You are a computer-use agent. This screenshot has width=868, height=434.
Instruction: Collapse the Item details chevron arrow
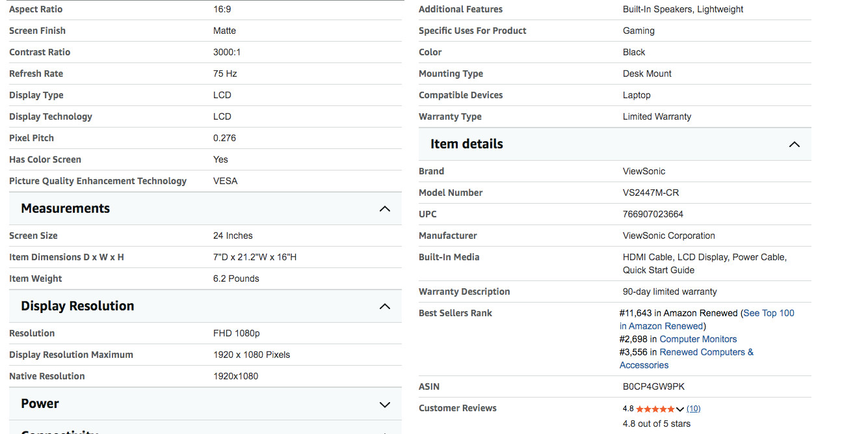pos(794,144)
